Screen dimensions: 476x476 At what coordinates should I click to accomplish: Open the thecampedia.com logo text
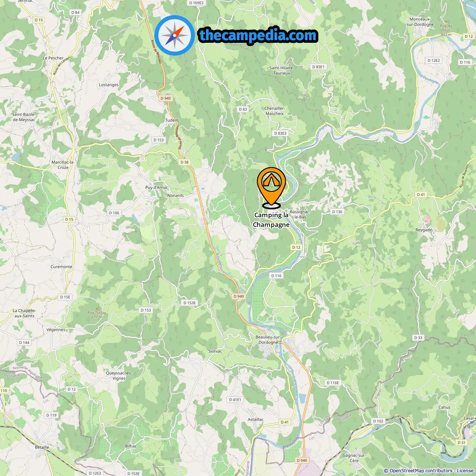(258, 35)
